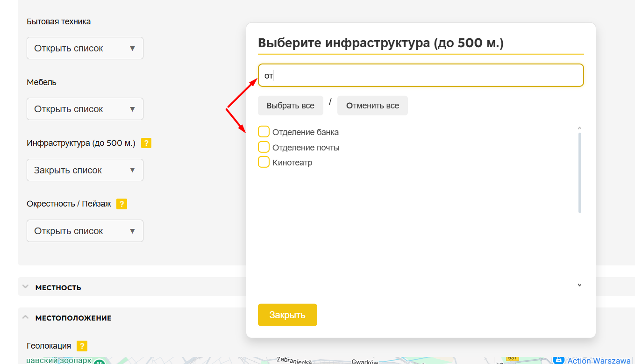Click the chevron icon beside МЕСТОПОЛОЖЕНИЕ
Screen dimensions: 635x364
[x=25, y=317]
